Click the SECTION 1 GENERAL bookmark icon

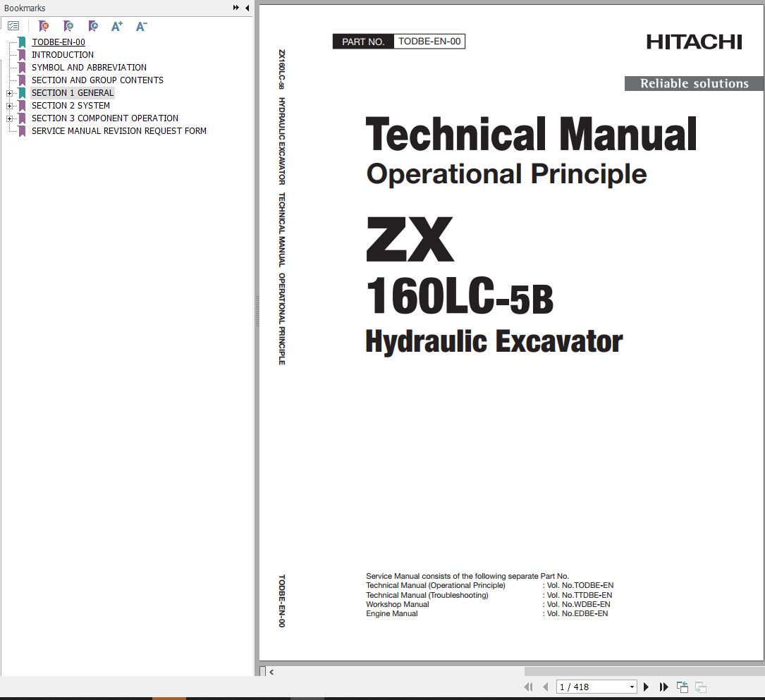22,92
